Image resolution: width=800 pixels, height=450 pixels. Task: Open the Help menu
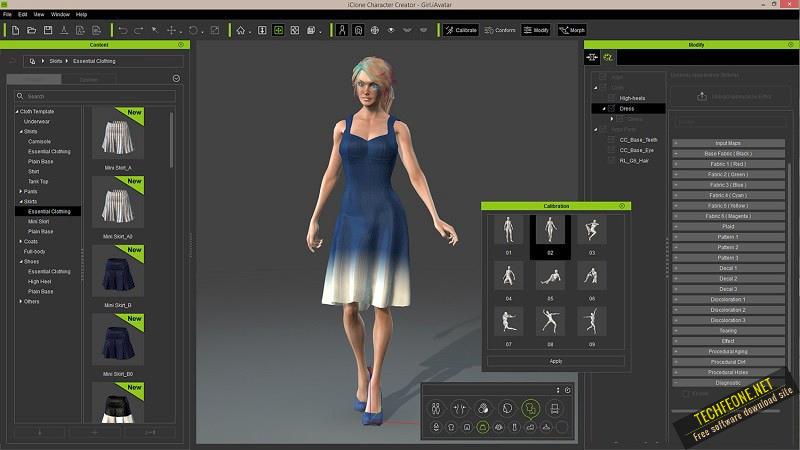pyautogui.click(x=81, y=14)
